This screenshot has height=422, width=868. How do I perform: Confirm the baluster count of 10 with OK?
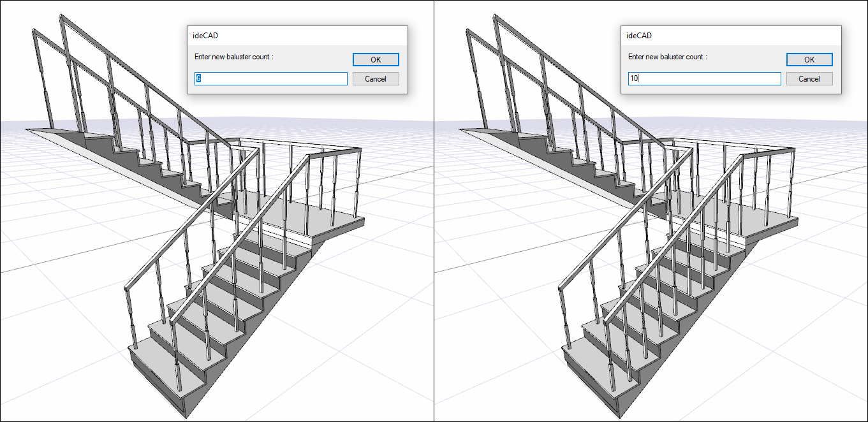point(809,59)
